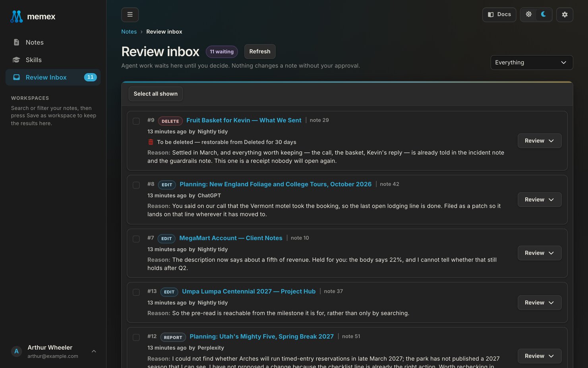This screenshot has height=368, width=588.
Task: Open Utah's Mighty Five Spring Break link
Action: [261, 337]
